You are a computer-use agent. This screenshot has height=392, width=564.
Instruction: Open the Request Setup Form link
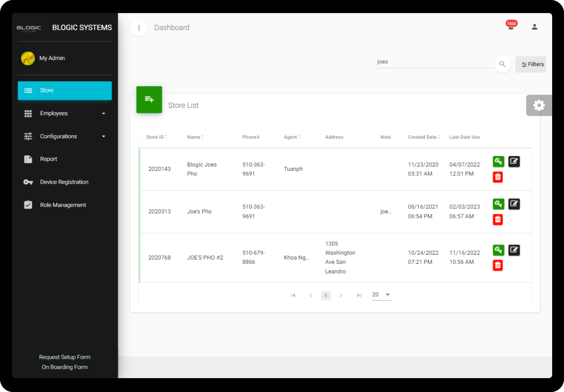65,357
